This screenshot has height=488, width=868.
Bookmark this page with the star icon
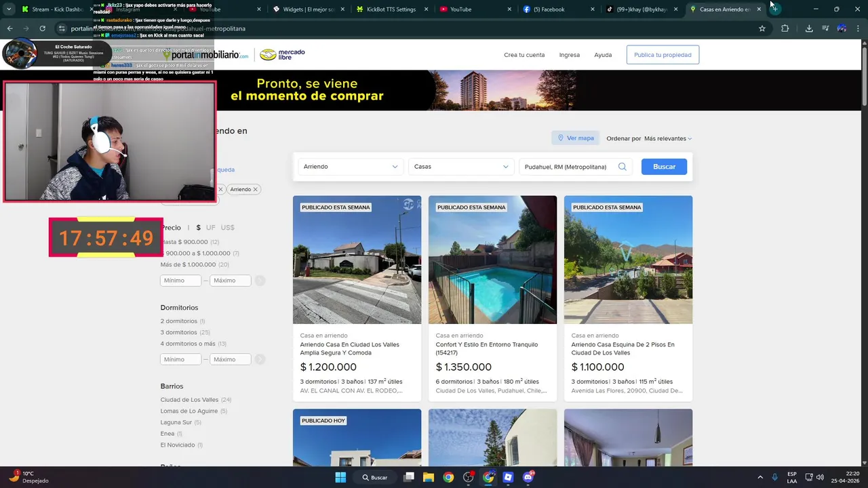click(x=762, y=28)
